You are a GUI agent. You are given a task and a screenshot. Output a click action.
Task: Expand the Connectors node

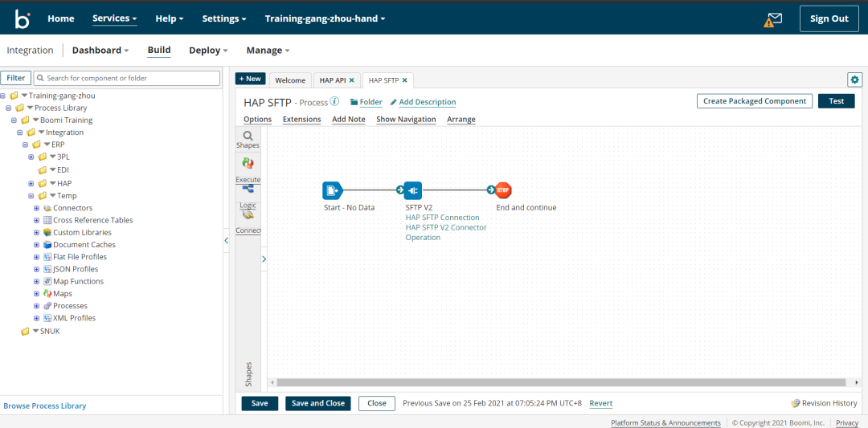[36, 208]
